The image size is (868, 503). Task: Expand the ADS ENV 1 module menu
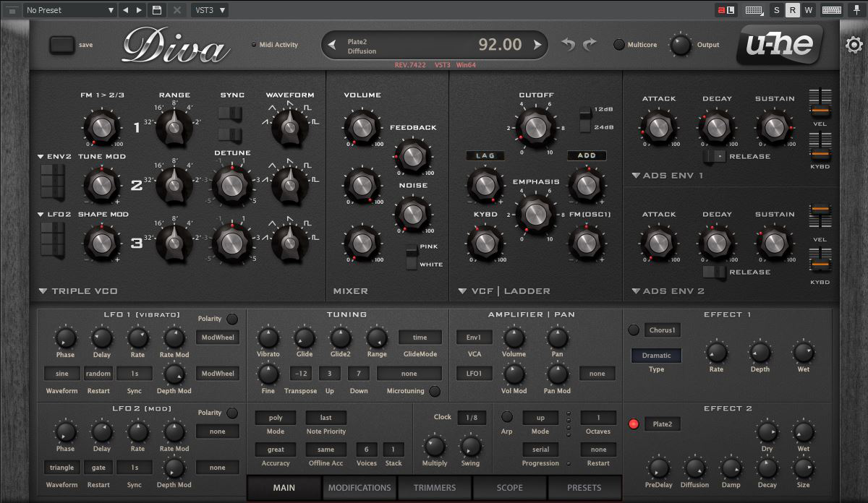point(636,176)
